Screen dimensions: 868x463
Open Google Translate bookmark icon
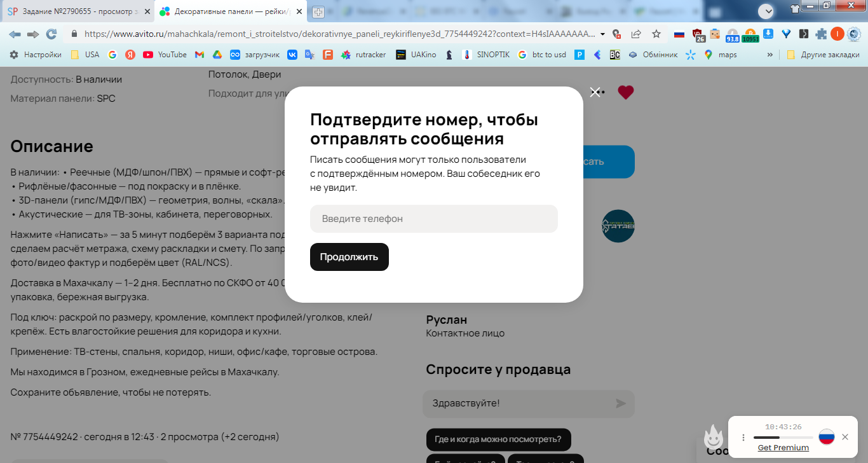pyautogui.click(x=309, y=55)
